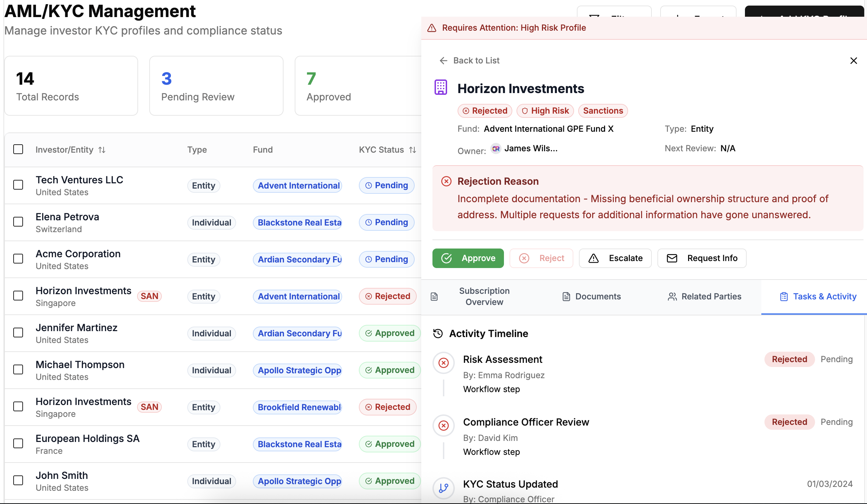Viewport: 867px width, 504px height.
Task: Sort by Investor/Entity using the arrows icon
Action: (x=102, y=150)
